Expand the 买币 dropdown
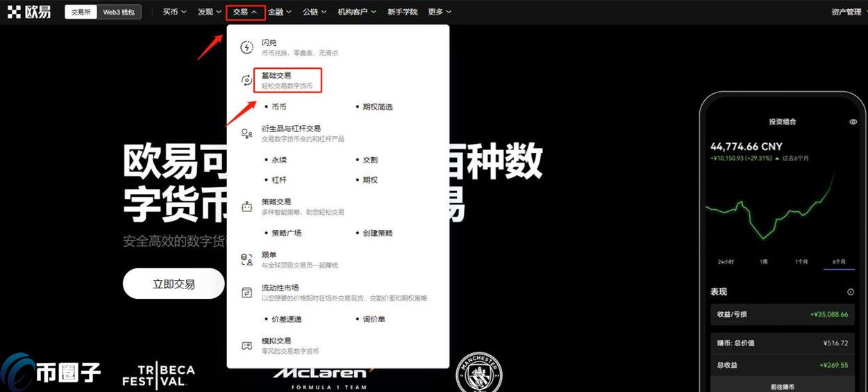The height and width of the screenshot is (392, 868). pos(174,12)
